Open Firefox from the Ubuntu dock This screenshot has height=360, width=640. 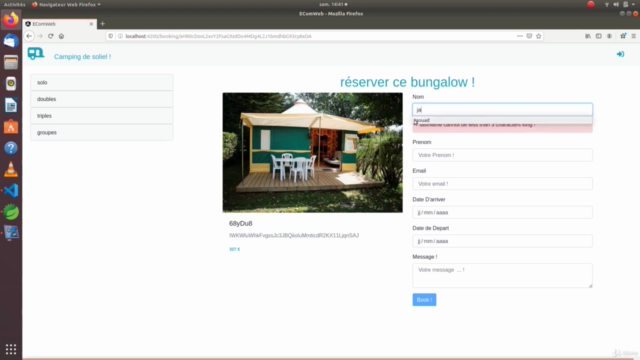11,20
